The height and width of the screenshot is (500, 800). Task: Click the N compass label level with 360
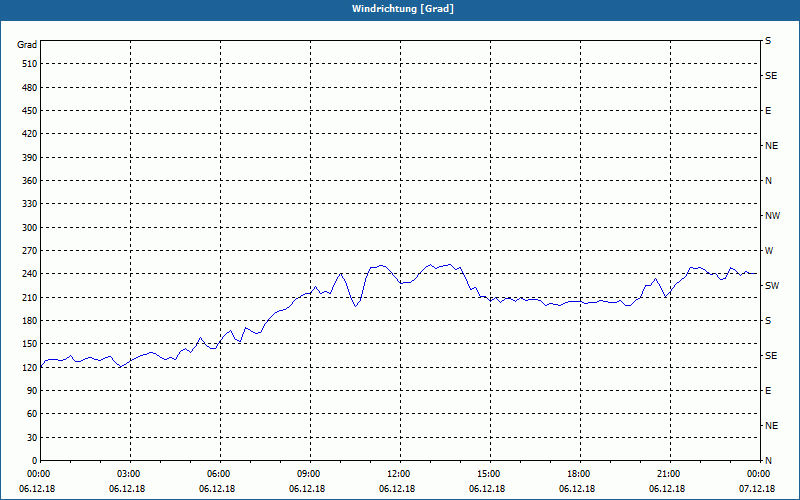tap(768, 181)
